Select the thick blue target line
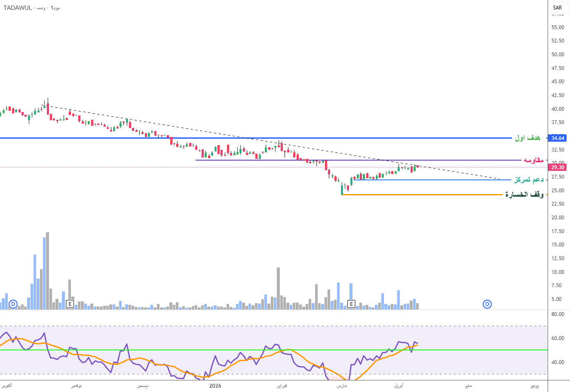 (344, 138)
